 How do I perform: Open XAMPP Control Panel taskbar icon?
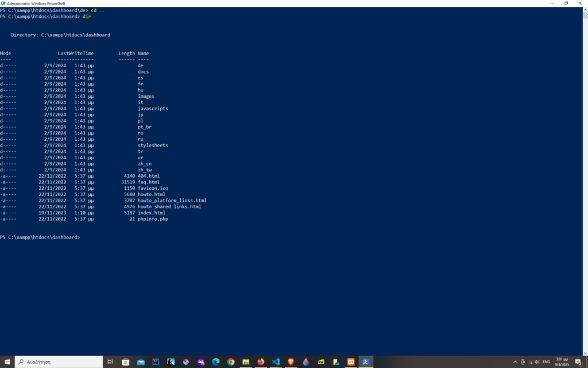(350, 362)
